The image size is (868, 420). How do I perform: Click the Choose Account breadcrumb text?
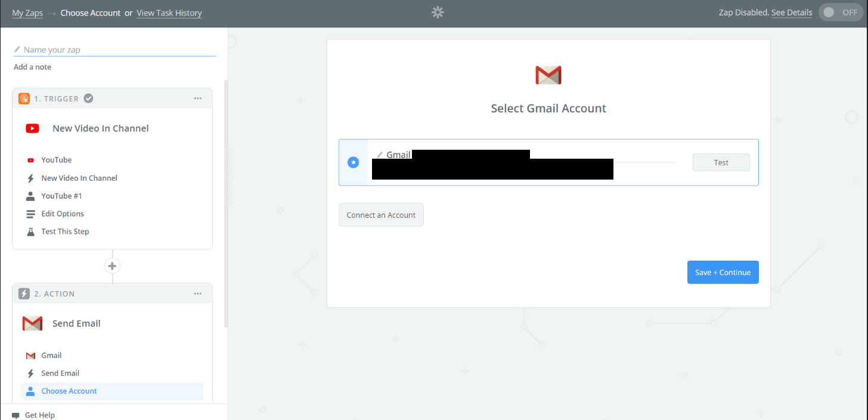[x=91, y=13]
